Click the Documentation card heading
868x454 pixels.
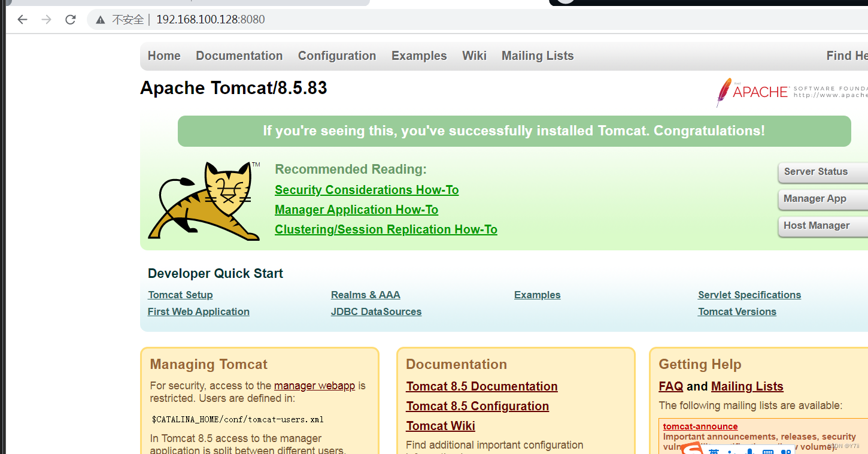(456, 364)
